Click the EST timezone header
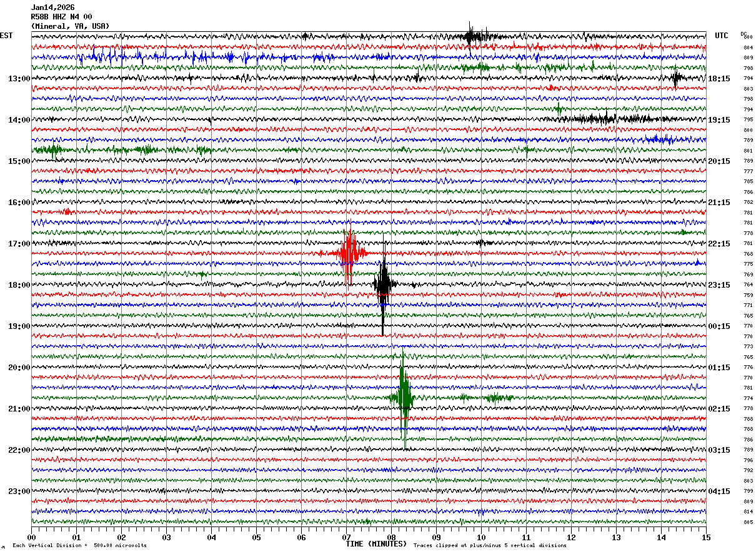756x554 pixels. point(6,36)
